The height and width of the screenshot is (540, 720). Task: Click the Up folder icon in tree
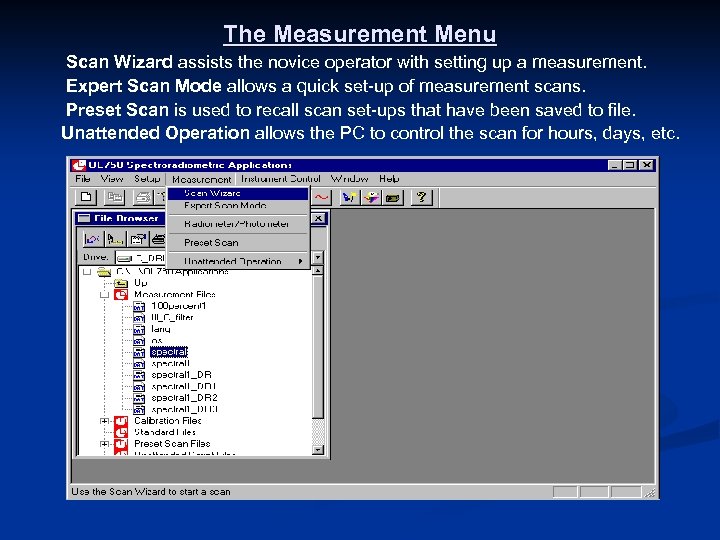pyautogui.click(x=121, y=283)
